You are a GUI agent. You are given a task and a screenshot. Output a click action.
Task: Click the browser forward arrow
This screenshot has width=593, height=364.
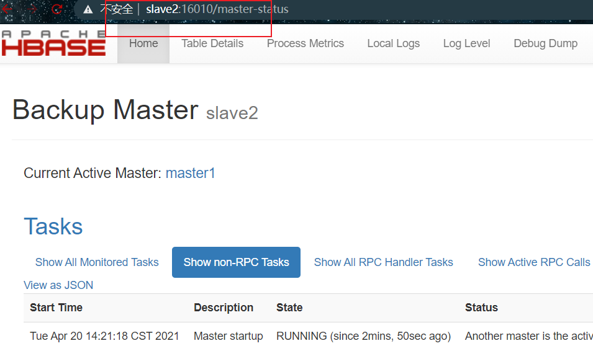coord(32,9)
